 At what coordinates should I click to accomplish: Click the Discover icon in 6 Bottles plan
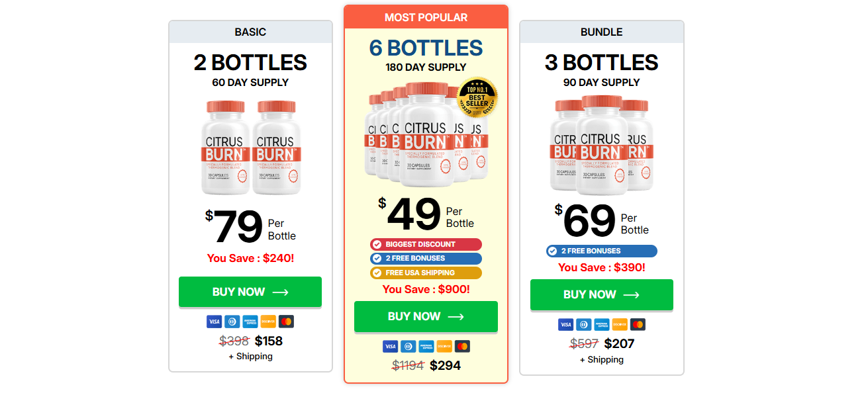[x=444, y=347]
